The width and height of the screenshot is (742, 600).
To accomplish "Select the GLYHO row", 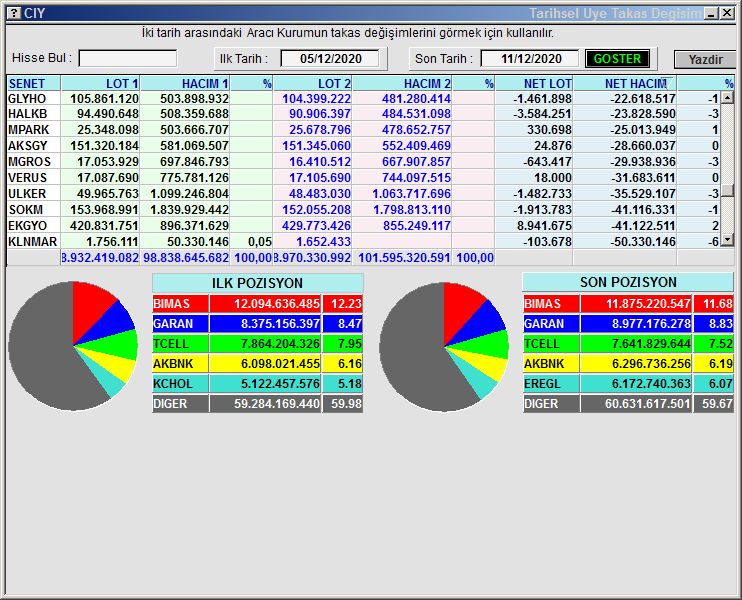I will 363,99.
